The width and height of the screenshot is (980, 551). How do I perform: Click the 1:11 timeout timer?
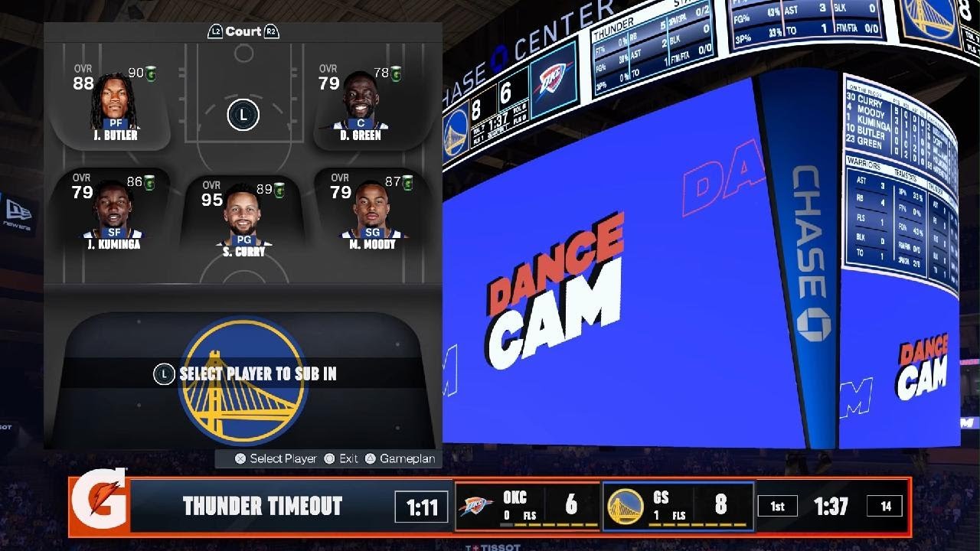421,507
